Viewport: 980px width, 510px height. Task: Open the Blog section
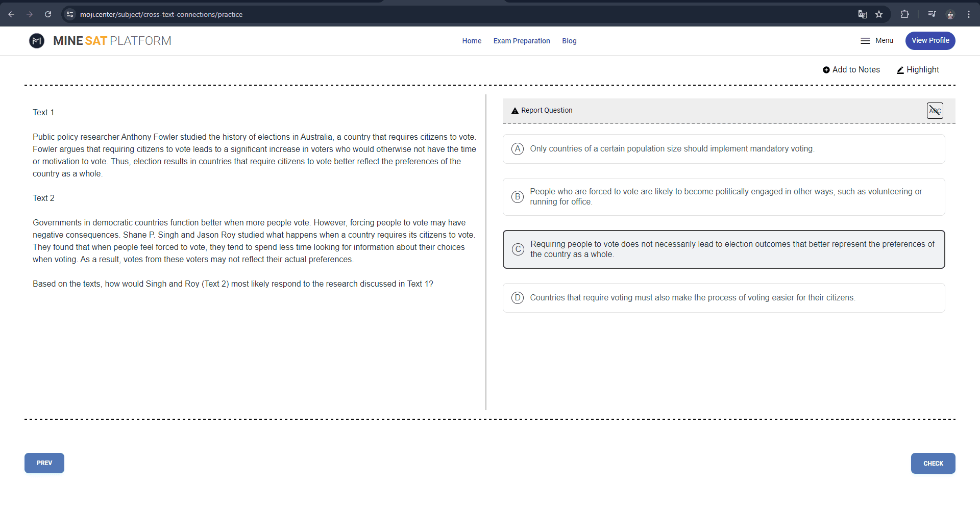[569, 41]
